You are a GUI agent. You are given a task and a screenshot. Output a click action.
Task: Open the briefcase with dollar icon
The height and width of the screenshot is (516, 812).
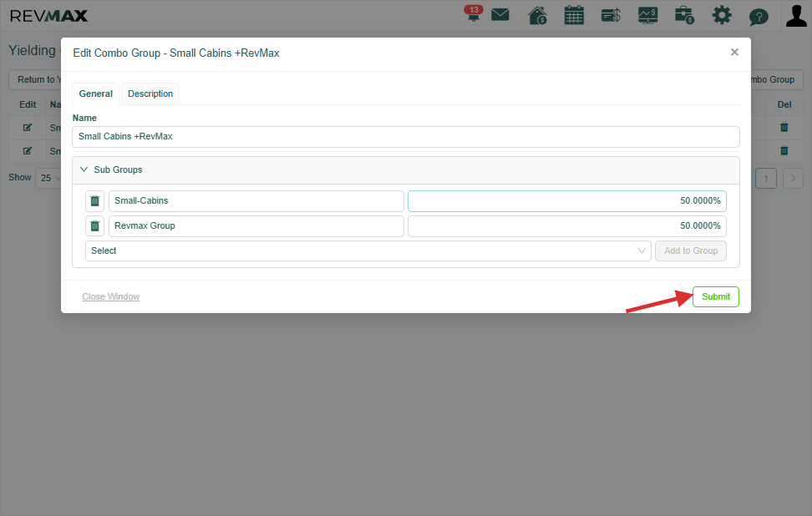point(685,15)
